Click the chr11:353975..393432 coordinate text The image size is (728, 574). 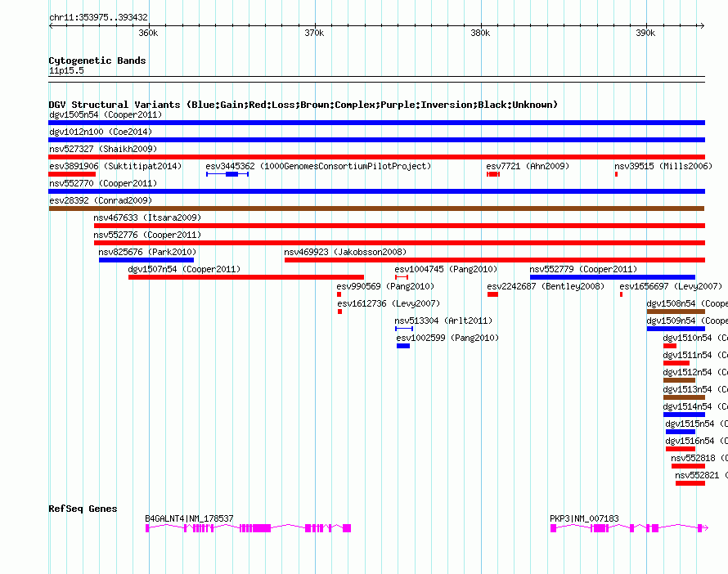coord(98,17)
